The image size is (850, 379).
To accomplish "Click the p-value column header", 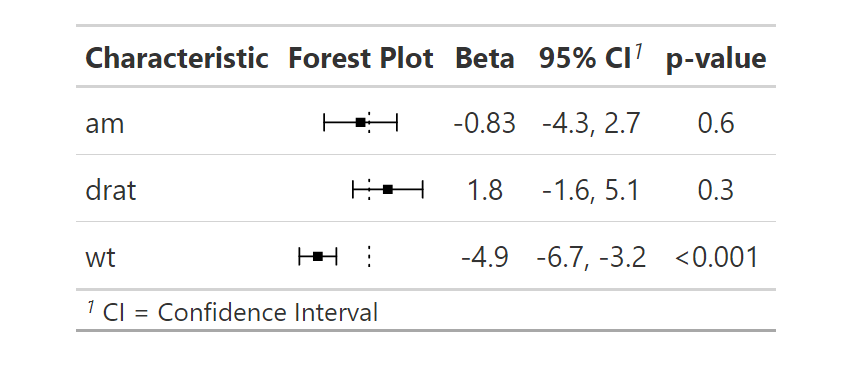I will [x=716, y=59].
